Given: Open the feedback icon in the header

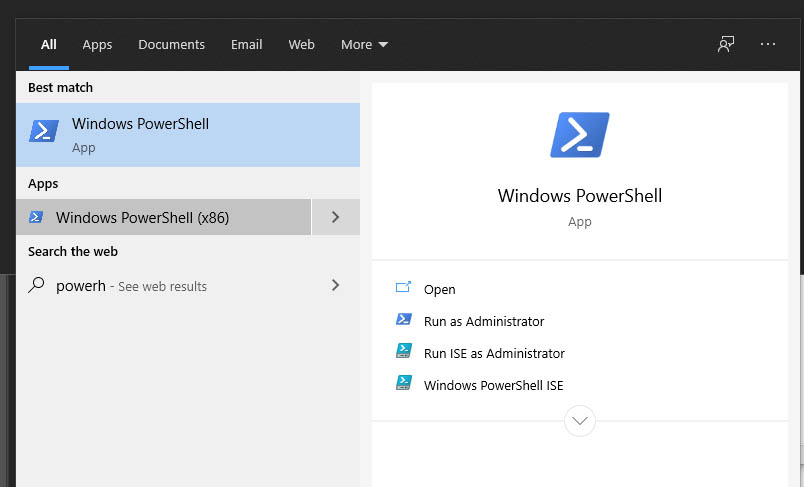Looking at the screenshot, I should 726,44.
